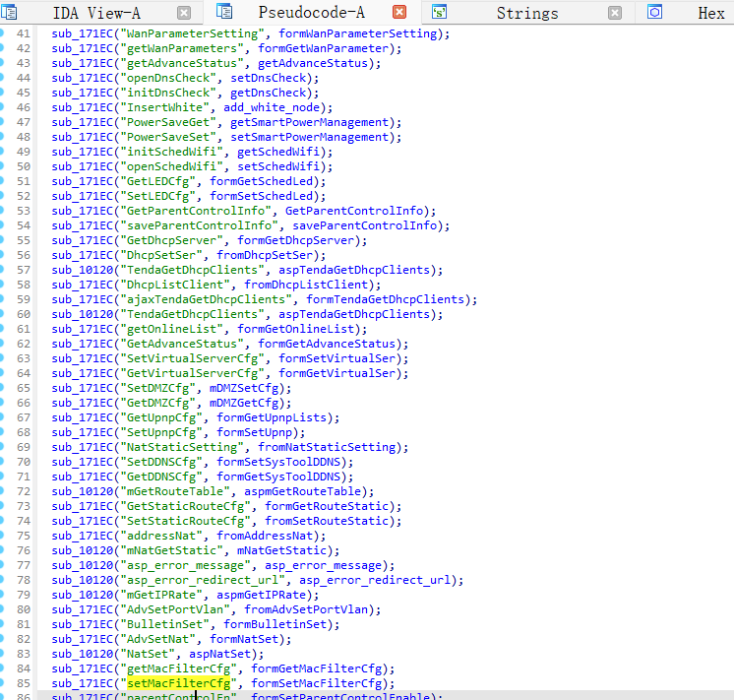Open the Strings tab
734x700 pixels.
click(527, 13)
